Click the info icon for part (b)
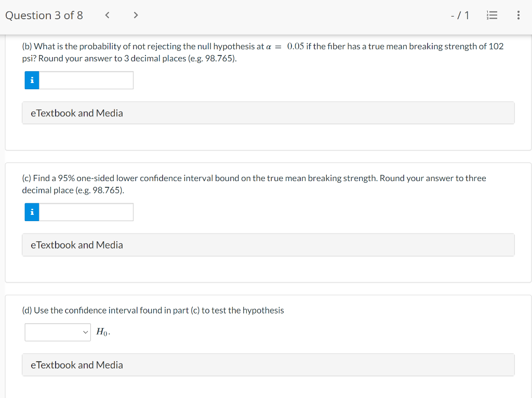The width and height of the screenshot is (532, 398). [32, 80]
